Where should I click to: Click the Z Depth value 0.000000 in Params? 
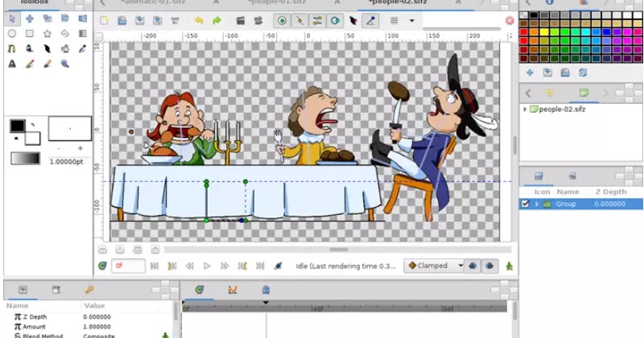click(97, 316)
